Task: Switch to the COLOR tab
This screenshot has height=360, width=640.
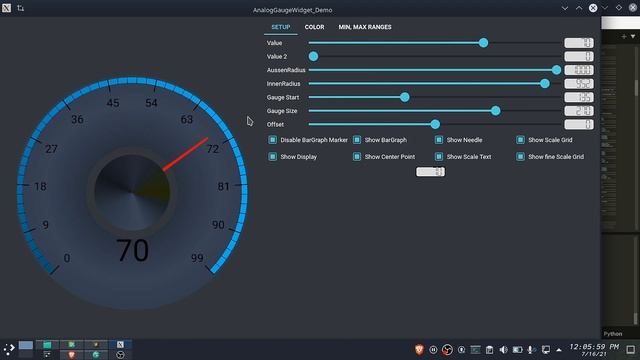Action: (314, 27)
